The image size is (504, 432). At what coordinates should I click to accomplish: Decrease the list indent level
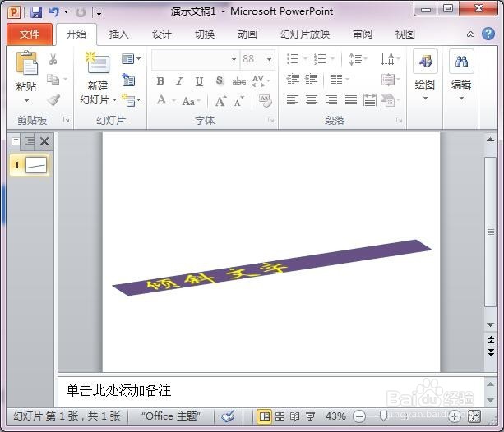click(293, 79)
